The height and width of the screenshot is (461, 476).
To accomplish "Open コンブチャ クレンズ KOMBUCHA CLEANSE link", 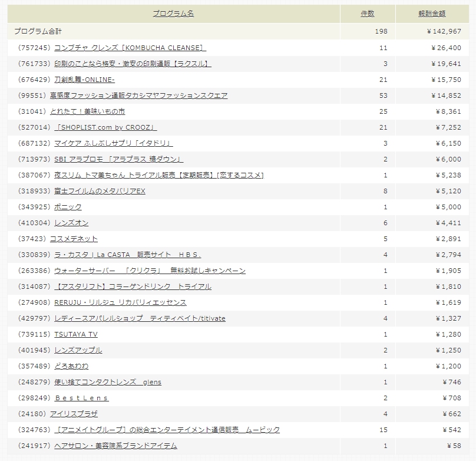I will (x=130, y=48).
